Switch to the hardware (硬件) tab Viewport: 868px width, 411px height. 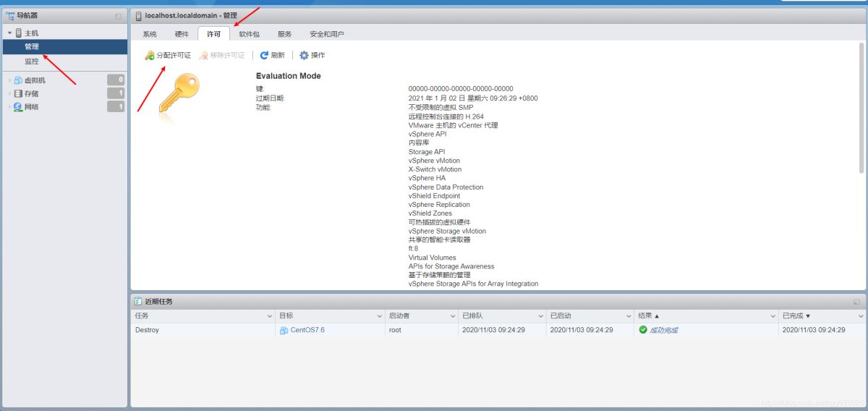coord(182,34)
